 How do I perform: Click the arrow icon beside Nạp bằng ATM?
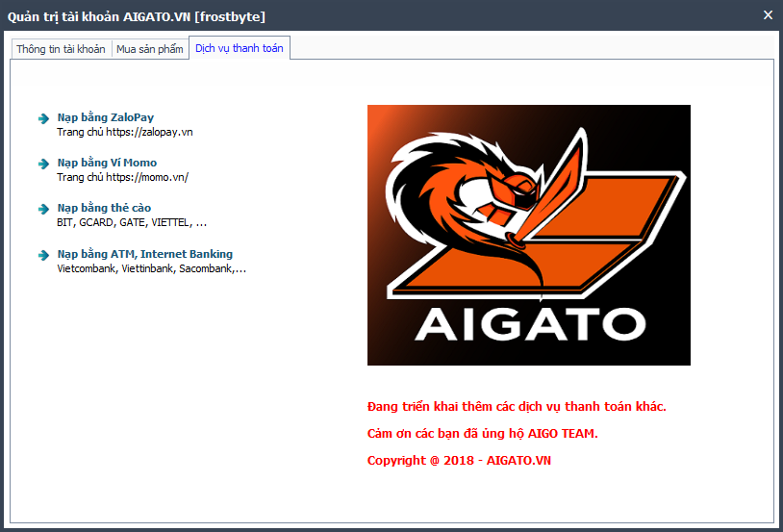coord(44,255)
